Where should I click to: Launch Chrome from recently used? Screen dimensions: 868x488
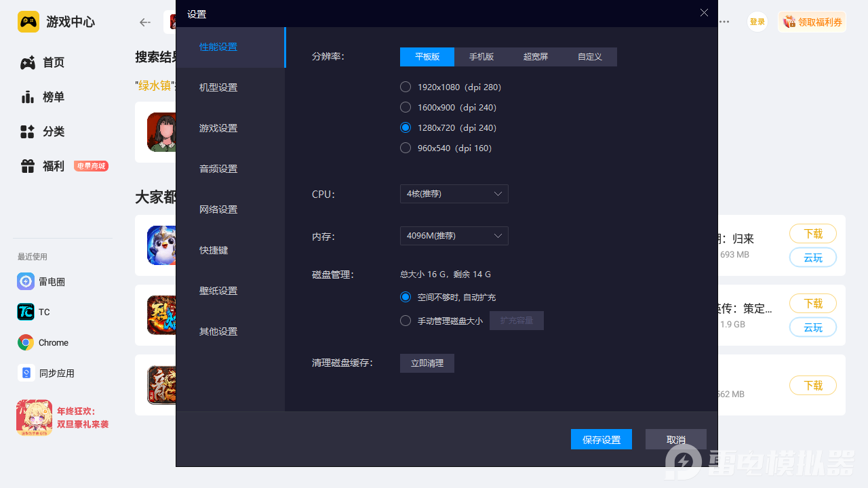[x=43, y=342]
